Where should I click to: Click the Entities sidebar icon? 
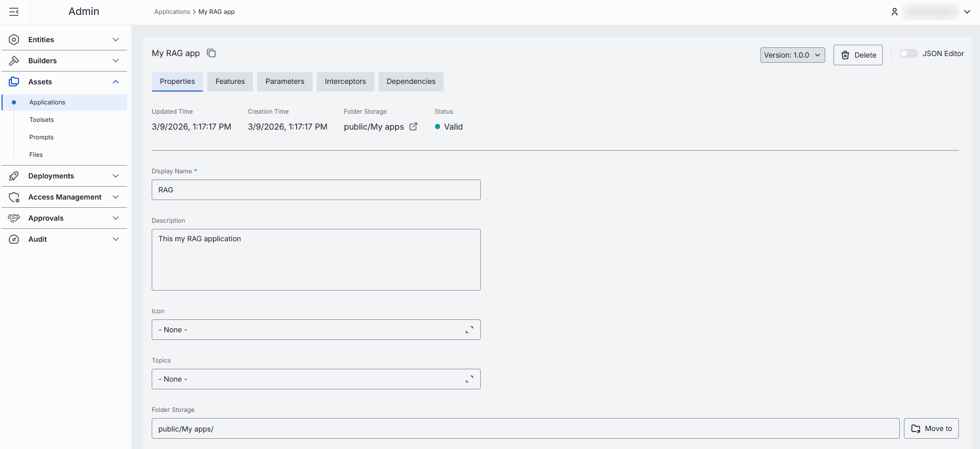click(x=14, y=40)
